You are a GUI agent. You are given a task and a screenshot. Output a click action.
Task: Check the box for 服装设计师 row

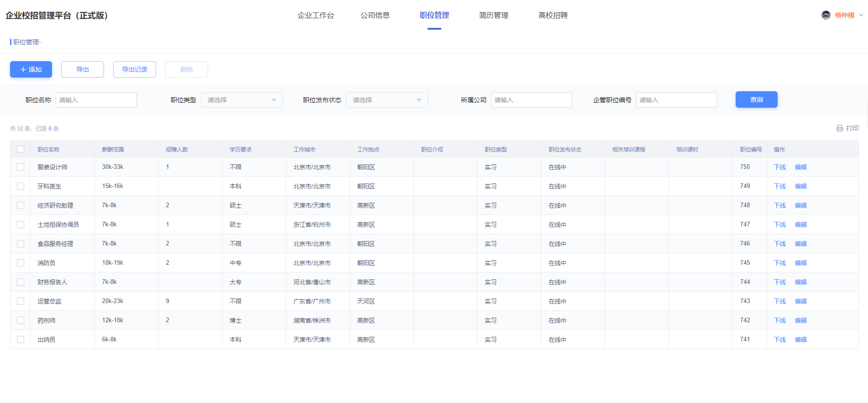pos(21,167)
